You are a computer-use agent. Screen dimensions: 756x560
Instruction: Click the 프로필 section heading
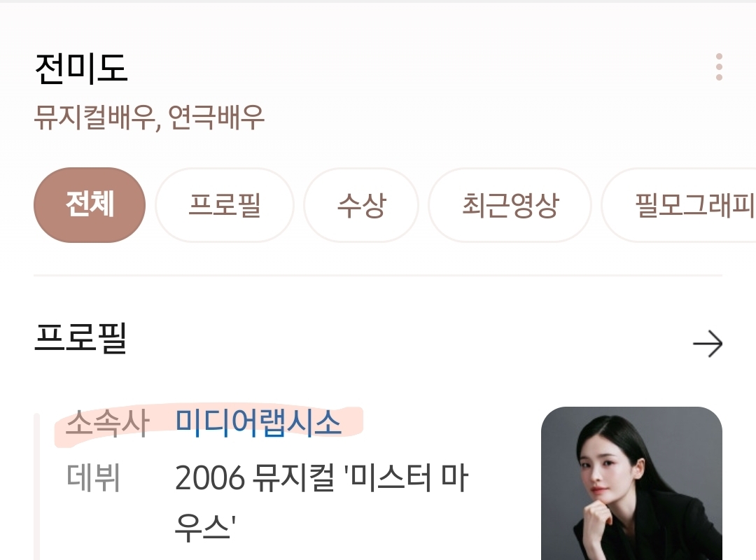(81, 338)
